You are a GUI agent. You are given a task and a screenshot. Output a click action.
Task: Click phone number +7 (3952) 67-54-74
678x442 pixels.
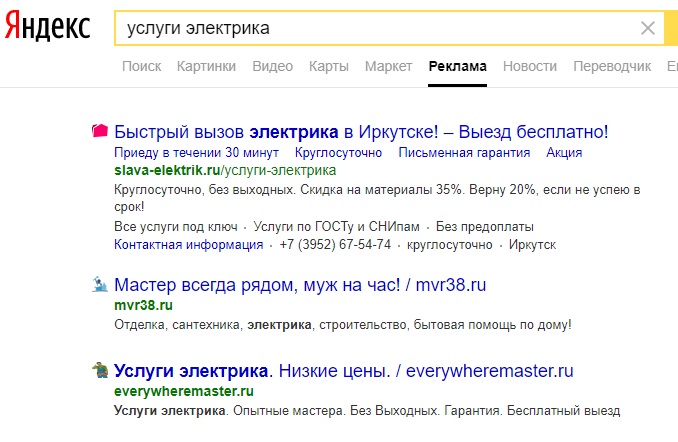(335, 245)
